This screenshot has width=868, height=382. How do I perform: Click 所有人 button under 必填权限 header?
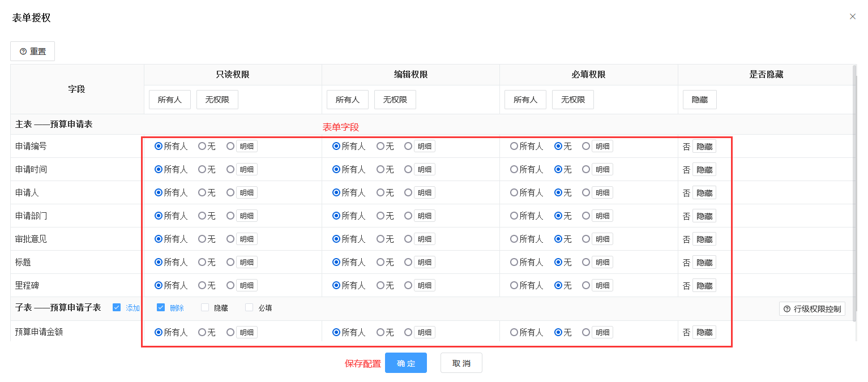pyautogui.click(x=525, y=100)
